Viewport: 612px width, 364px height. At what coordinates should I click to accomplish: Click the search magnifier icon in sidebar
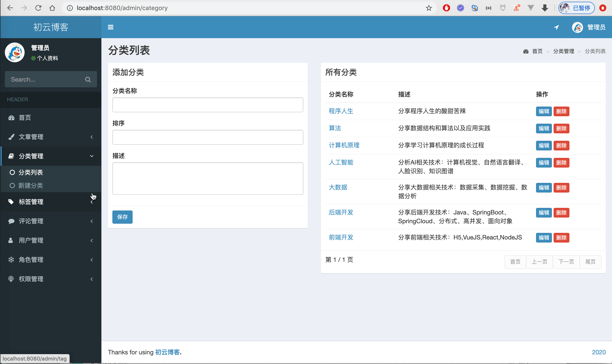pos(88,79)
